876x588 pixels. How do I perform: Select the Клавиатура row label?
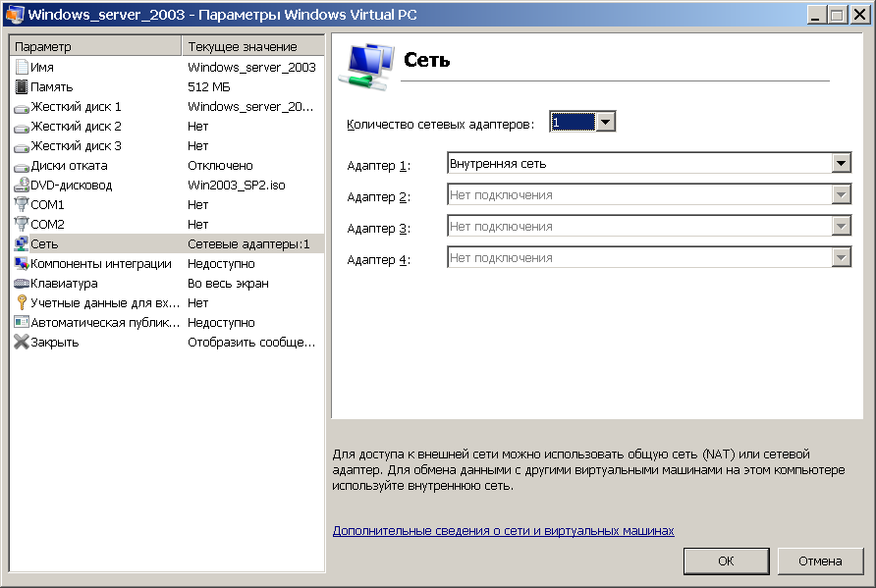[64, 283]
